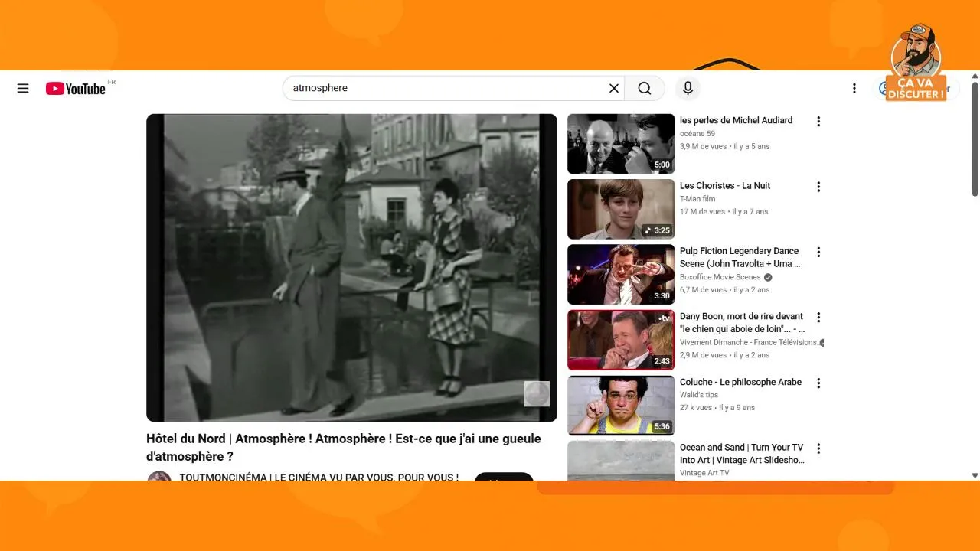The width and height of the screenshot is (980, 551).
Task: Click the video title 'Hôtel du Nord | Atmosphère !'
Action: click(x=344, y=448)
